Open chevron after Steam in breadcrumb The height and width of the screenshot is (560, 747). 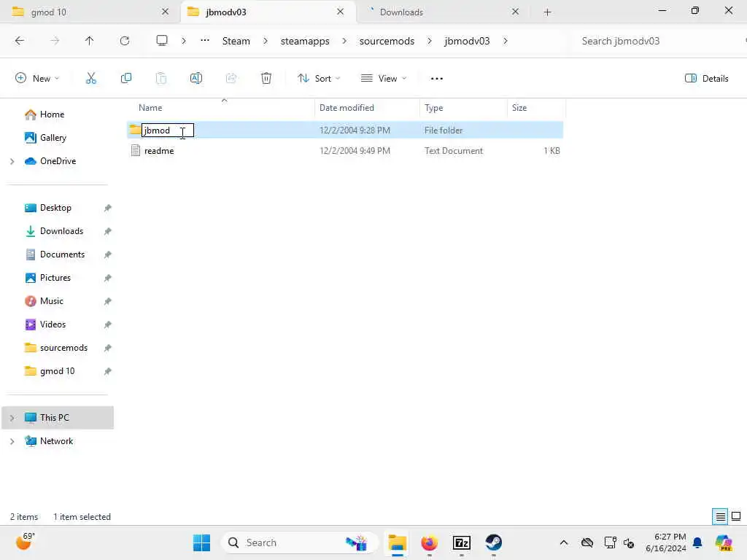[x=266, y=41]
